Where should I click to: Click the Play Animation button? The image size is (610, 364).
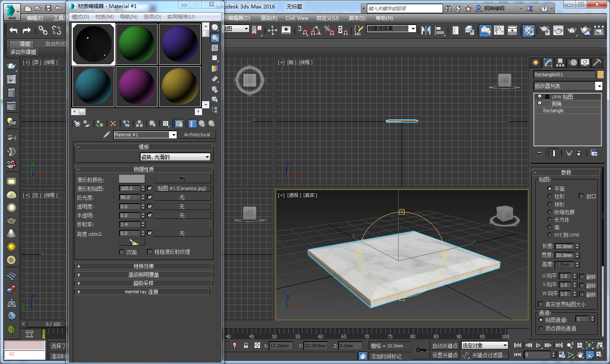coord(538,345)
